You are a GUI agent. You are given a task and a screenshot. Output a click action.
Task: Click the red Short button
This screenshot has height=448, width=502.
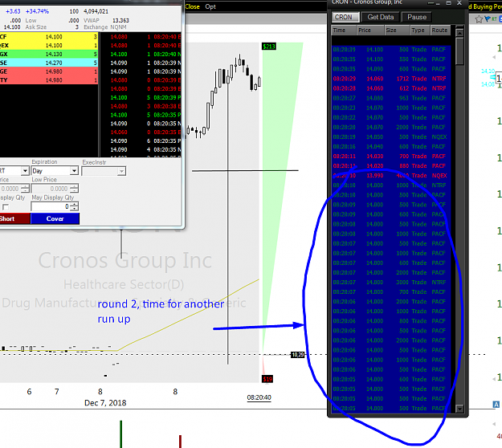(x=14, y=219)
